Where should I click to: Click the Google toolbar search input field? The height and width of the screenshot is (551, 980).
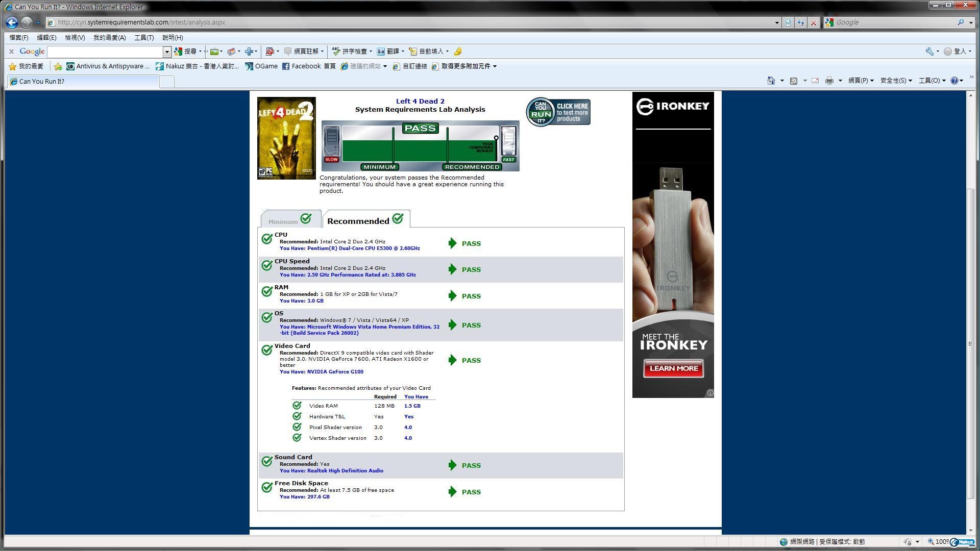point(105,52)
